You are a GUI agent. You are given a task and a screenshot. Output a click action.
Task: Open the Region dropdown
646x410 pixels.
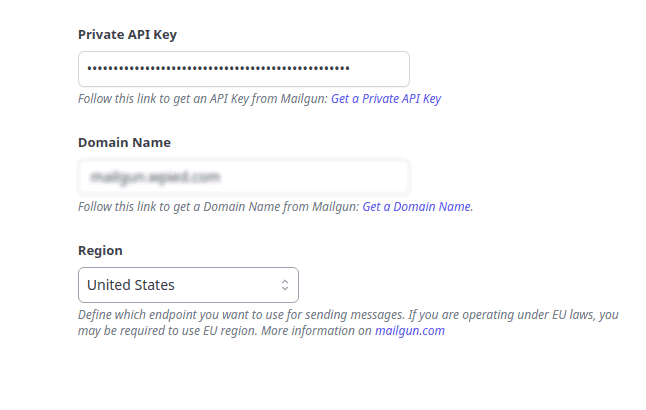[188, 285]
